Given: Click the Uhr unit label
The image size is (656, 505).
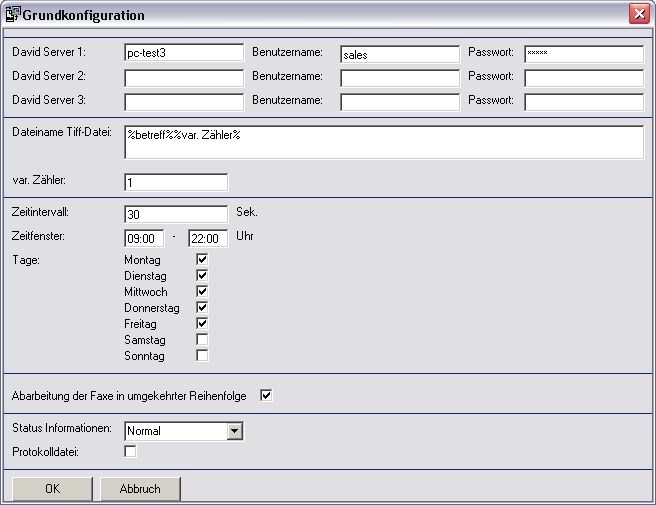Looking at the screenshot, I should coord(245,236).
